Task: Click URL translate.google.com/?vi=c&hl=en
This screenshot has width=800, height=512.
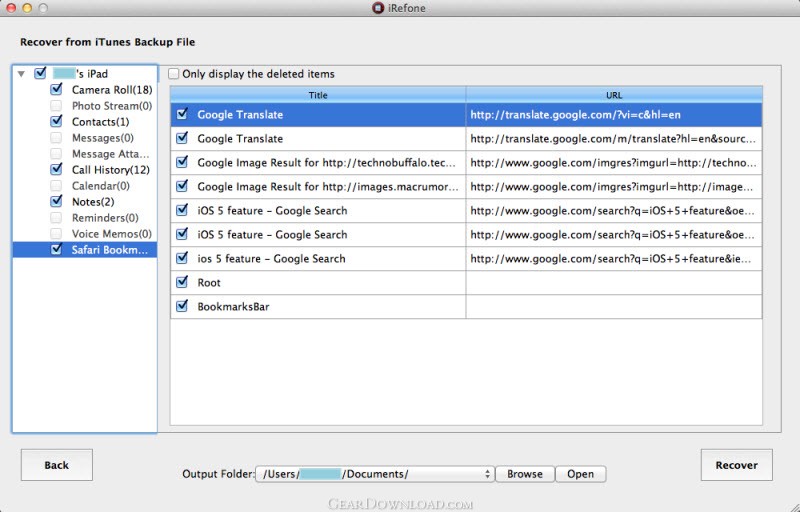Action: tap(576, 115)
